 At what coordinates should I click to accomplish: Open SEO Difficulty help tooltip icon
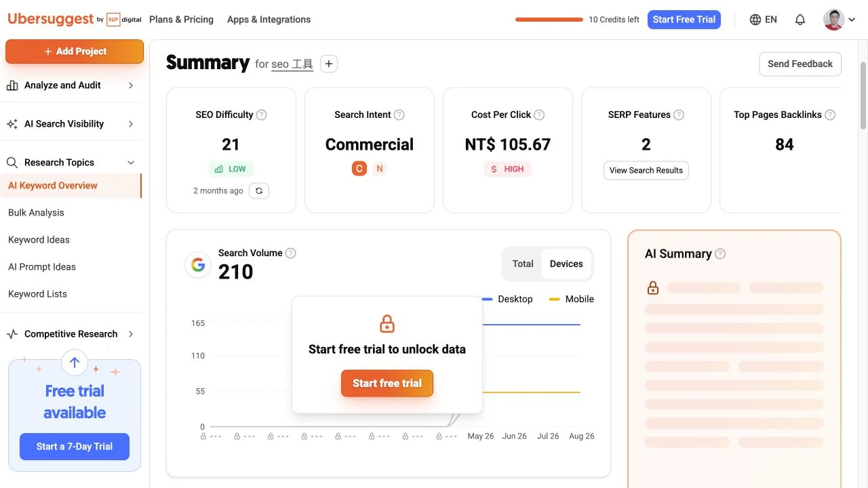[x=262, y=115]
